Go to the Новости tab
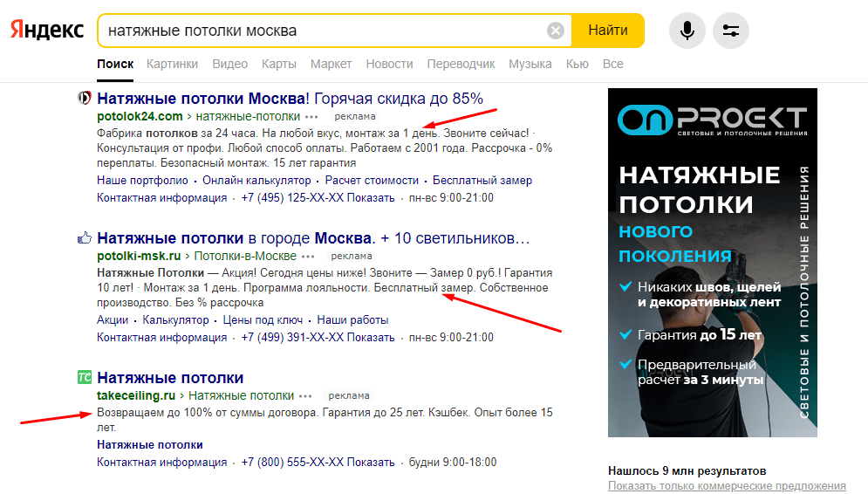Viewport: 868px width, 494px height. 389,65
